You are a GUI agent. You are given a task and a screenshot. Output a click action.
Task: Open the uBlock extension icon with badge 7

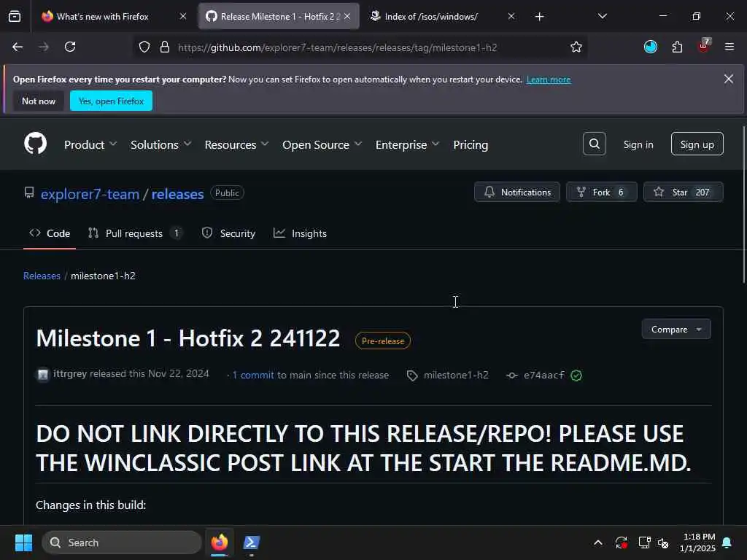[x=704, y=46]
